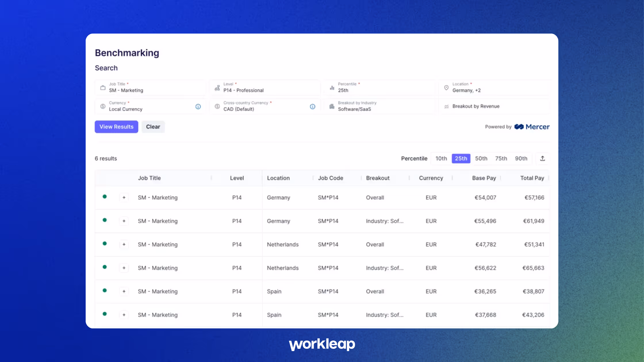The width and height of the screenshot is (644, 362).
Task: Sort by Base Pay column header
Action: 484,178
